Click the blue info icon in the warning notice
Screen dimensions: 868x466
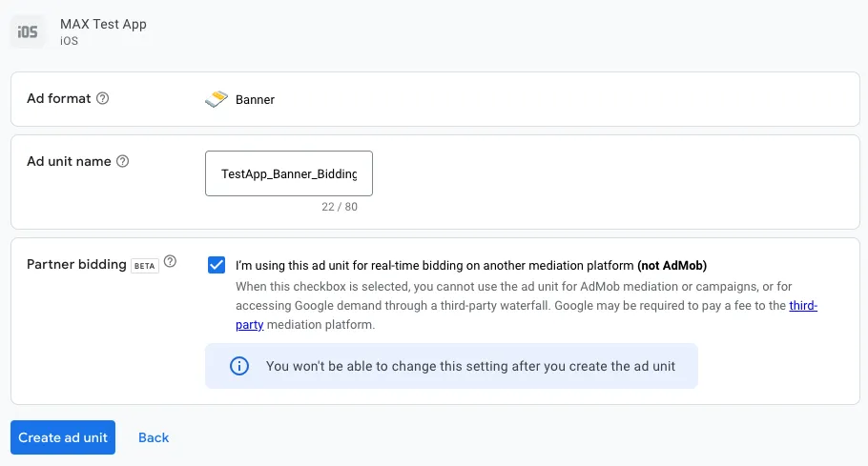point(239,366)
